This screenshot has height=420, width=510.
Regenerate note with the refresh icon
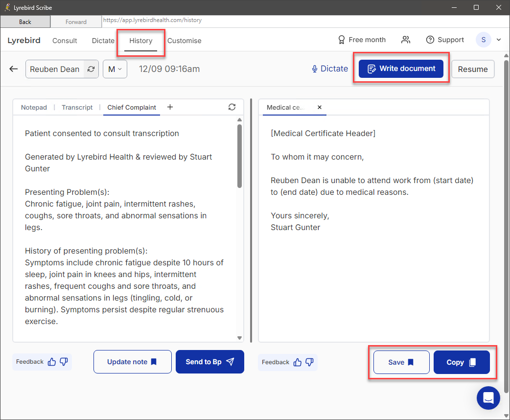click(232, 107)
